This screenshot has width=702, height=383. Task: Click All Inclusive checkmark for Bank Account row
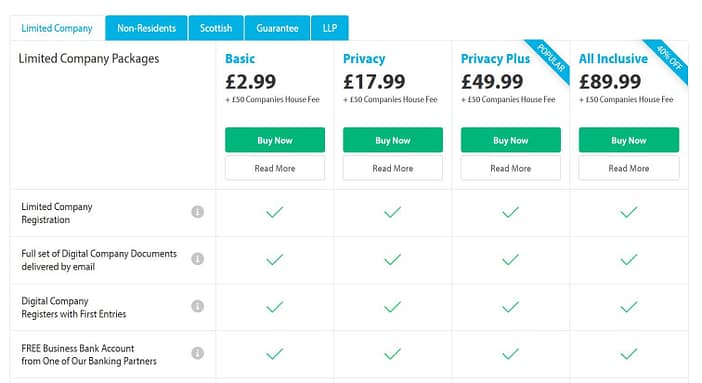click(x=629, y=354)
